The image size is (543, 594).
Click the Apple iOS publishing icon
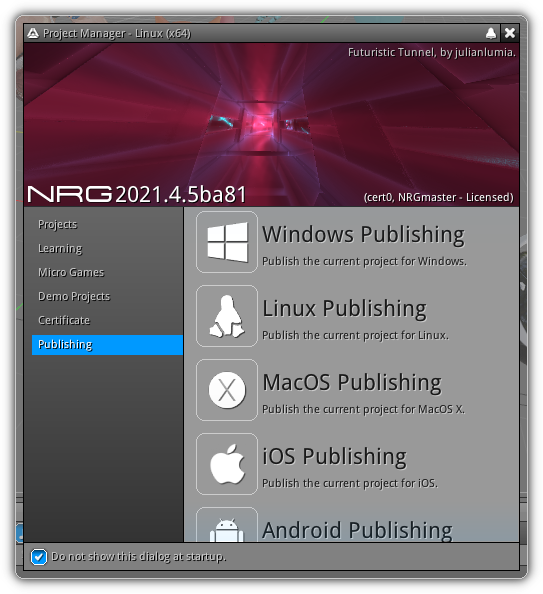pyautogui.click(x=227, y=464)
